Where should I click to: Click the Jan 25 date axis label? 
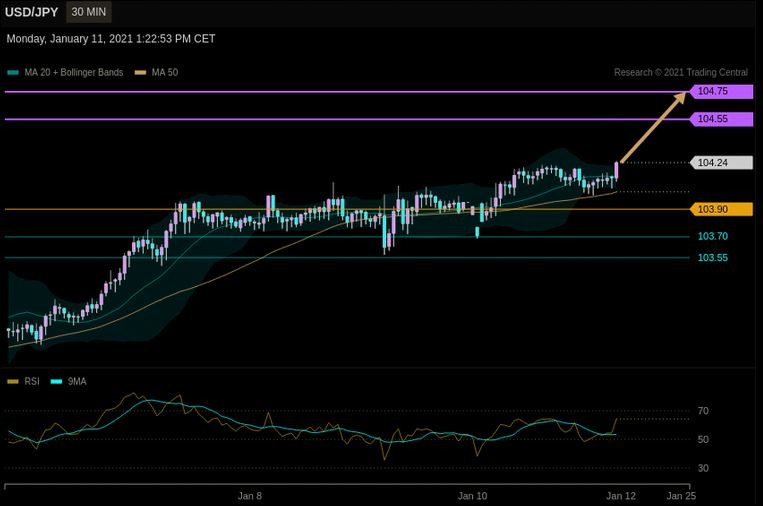pos(681,496)
